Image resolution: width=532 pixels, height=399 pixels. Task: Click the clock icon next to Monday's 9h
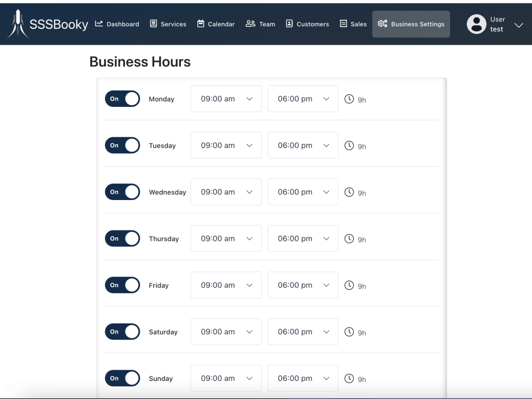350,98
